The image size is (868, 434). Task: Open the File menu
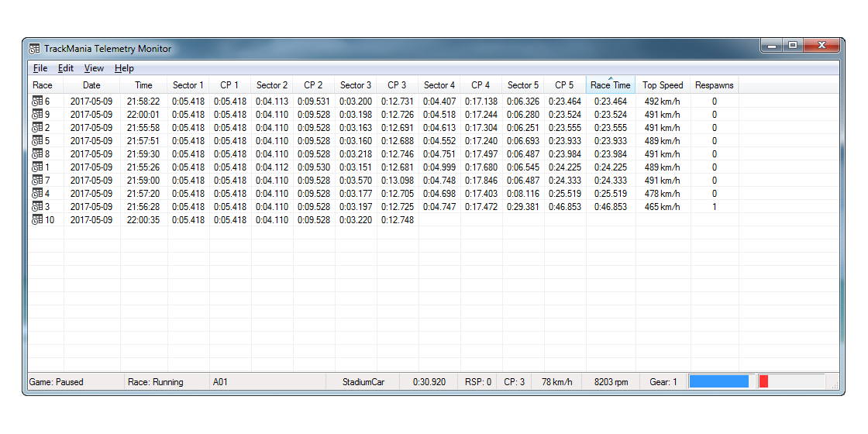point(40,68)
